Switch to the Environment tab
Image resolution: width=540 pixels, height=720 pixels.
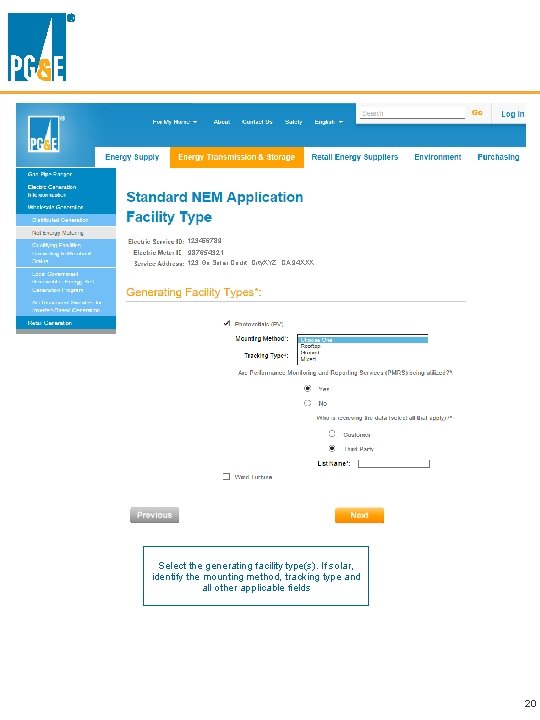click(x=438, y=157)
